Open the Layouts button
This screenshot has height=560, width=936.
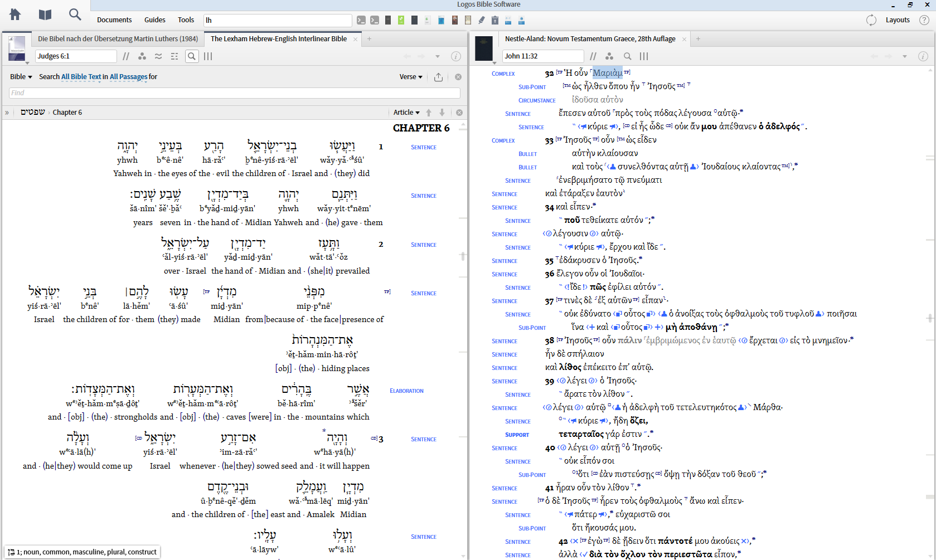point(898,20)
